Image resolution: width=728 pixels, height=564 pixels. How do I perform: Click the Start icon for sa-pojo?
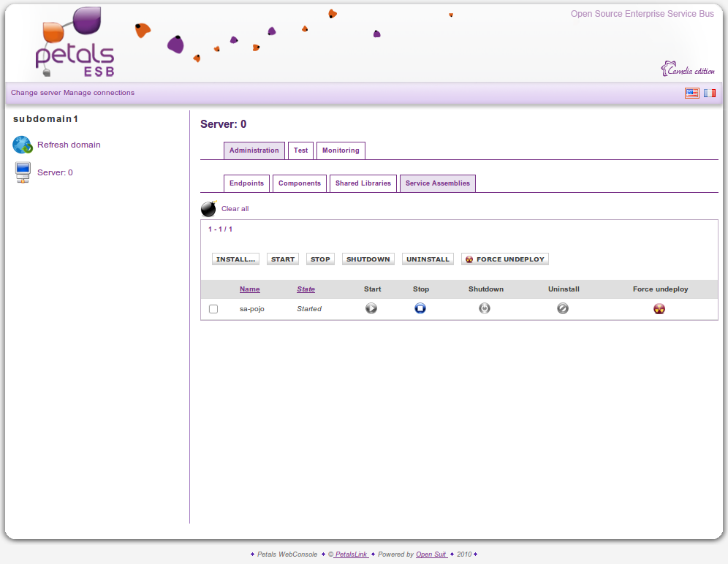point(371,308)
